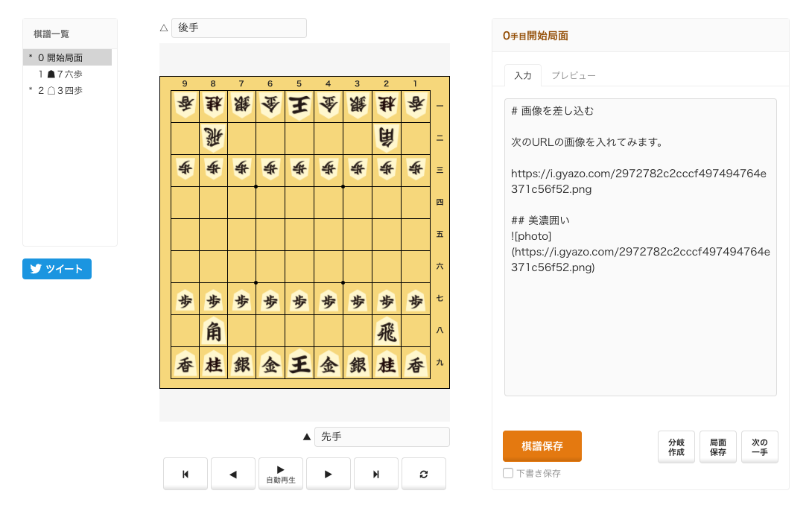Advance one move forward

pos(329,474)
